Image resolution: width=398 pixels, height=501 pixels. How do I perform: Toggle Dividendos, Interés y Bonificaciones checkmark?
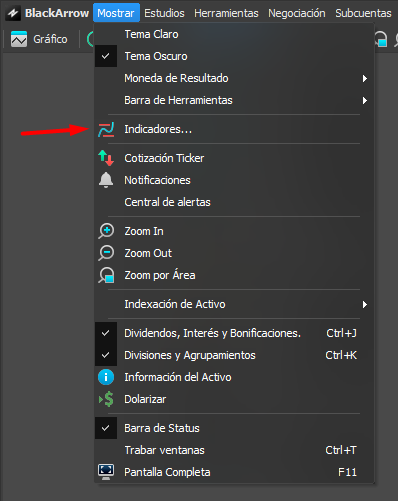(106, 333)
